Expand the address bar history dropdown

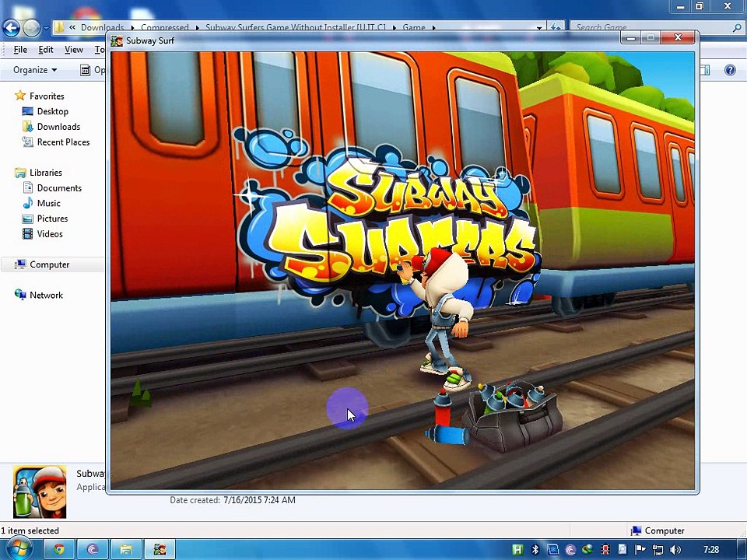(538, 28)
